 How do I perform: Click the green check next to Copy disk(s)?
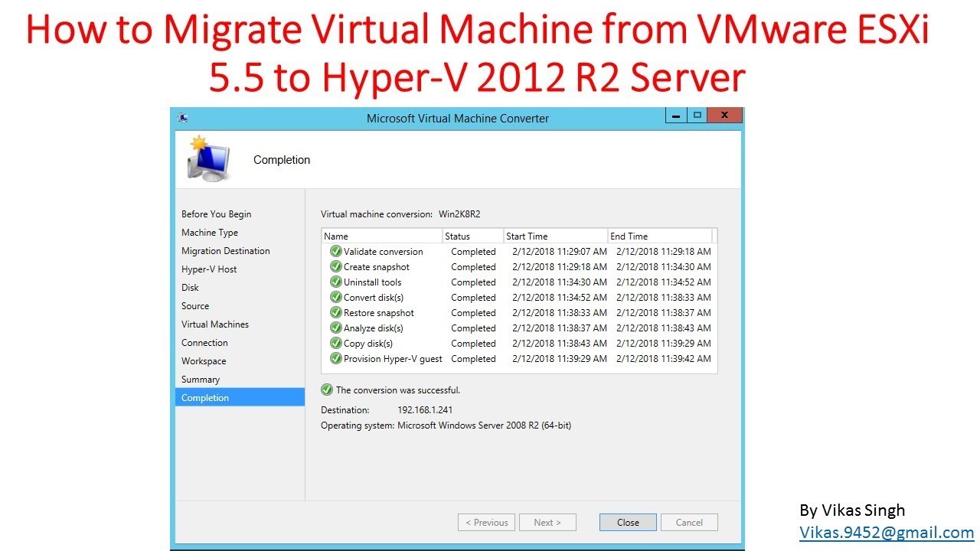pos(335,343)
